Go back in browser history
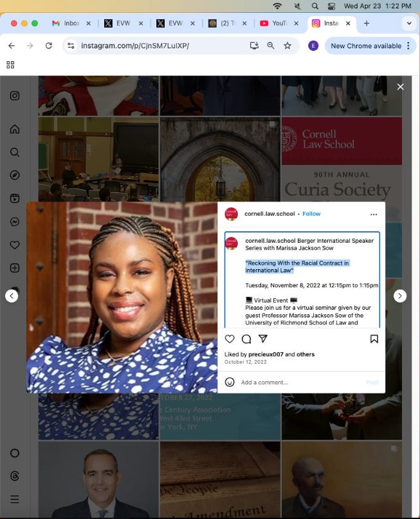420x519 pixels. 12,46
